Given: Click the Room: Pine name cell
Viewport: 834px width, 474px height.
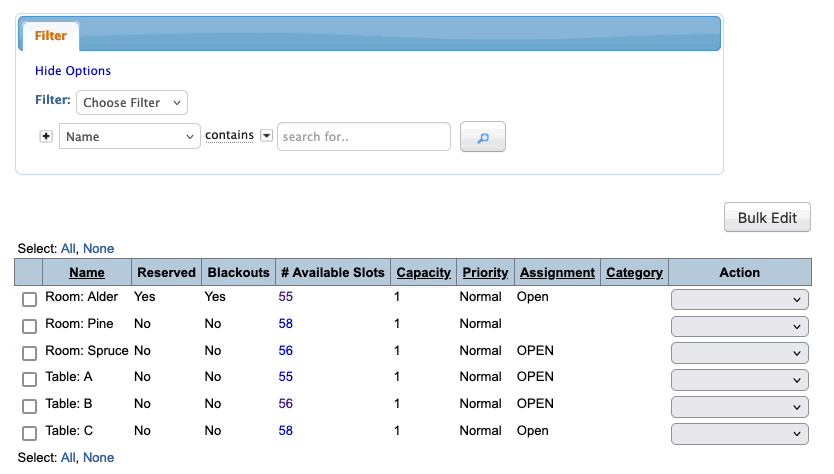Looking at the screenshot, I should 79,323.
